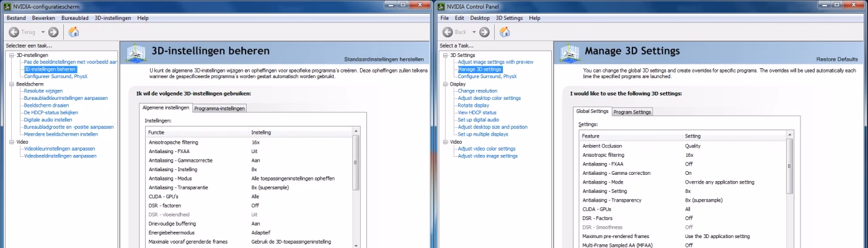Open View HDCP status
868x248 pixels.
coord(477,112)
